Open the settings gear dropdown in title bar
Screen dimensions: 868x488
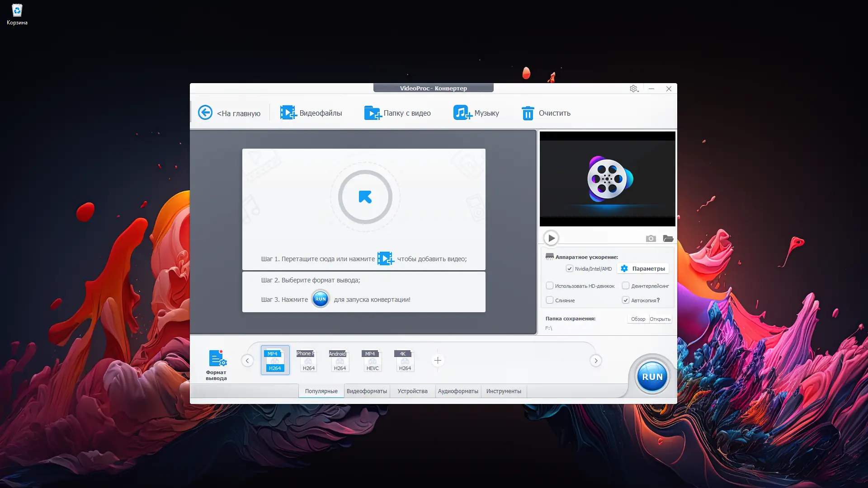pos(634,89)
